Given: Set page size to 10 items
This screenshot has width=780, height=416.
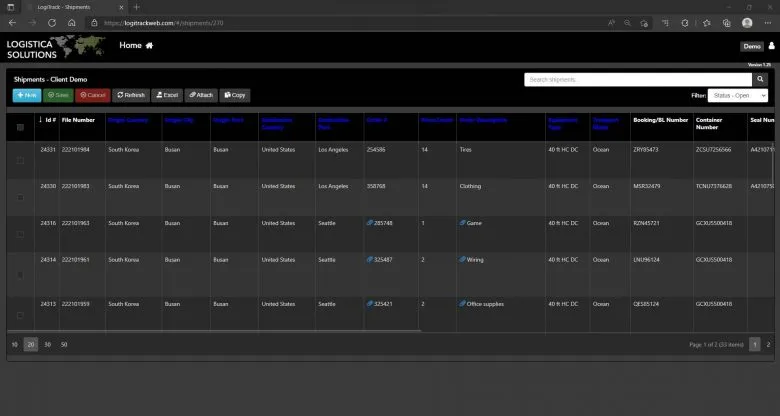Looking at the screenshot, I should (14, 344).
